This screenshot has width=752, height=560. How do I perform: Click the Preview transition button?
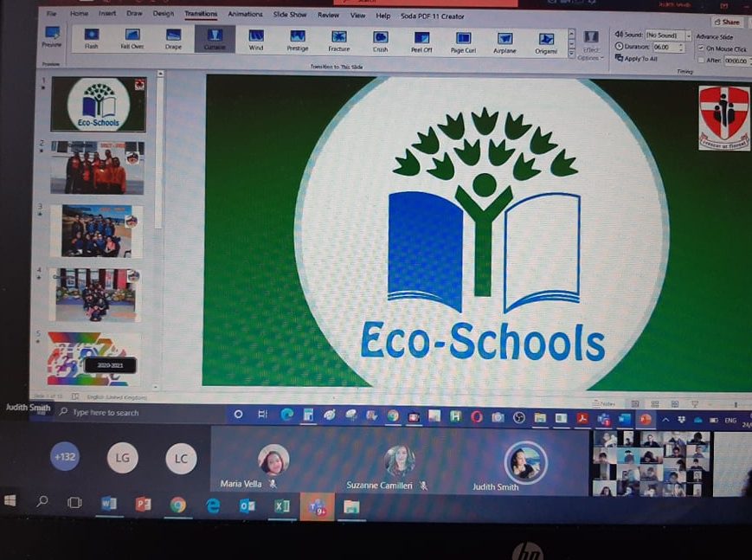52,36
